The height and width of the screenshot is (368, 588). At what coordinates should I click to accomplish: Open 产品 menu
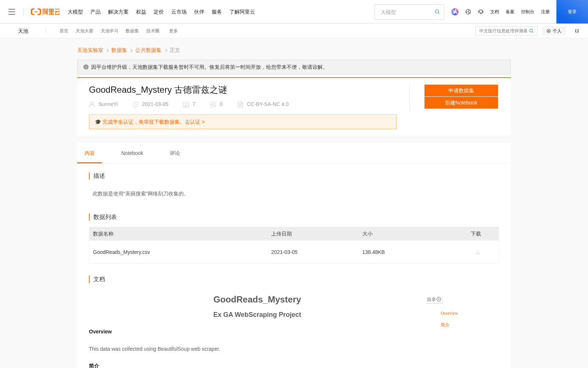(x=96, y=12)
